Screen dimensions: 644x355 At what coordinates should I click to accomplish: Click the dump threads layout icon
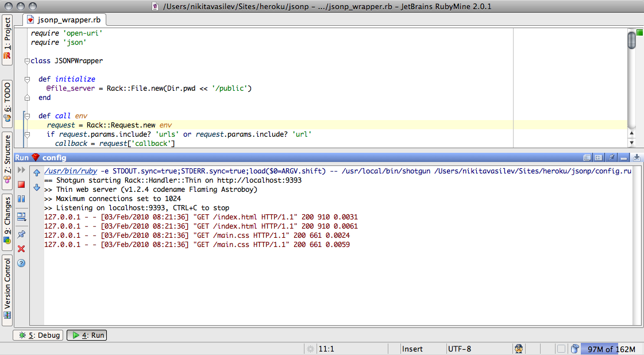pos(21,217)
